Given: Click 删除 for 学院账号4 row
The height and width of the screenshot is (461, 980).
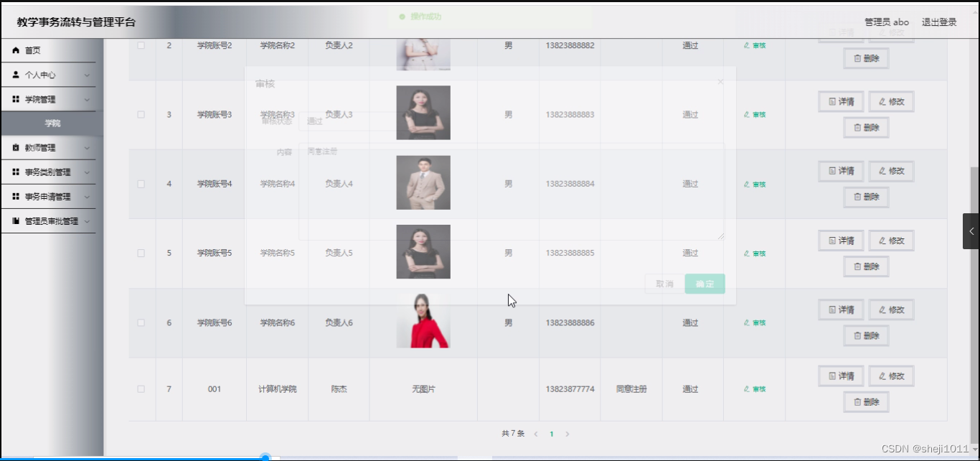Looking at the screenshot, I should pos(866,197).
